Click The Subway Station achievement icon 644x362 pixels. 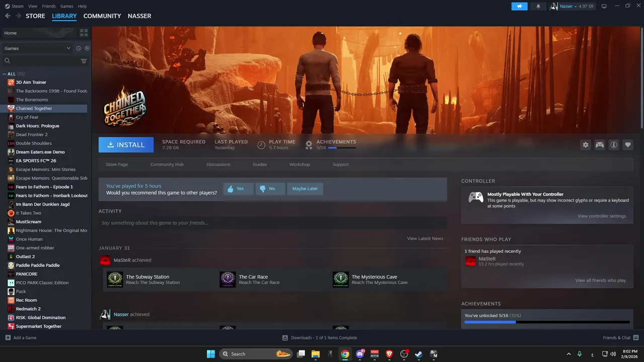pos(115,280)
